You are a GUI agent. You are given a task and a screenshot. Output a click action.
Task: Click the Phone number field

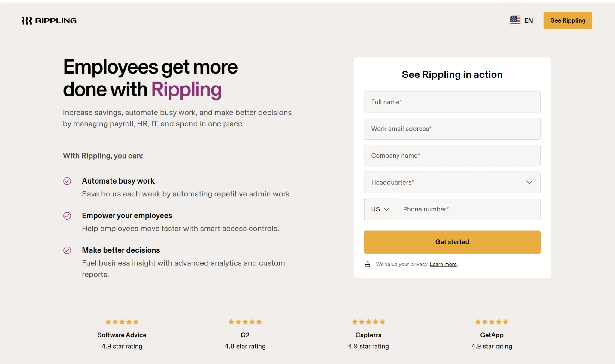pos(468,209)
